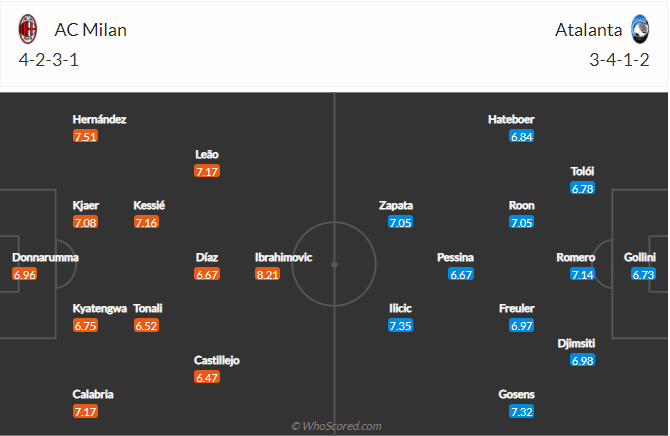The image size is (670, 436).
Task: Select the Atalanta team name
Action: [587, 30]
